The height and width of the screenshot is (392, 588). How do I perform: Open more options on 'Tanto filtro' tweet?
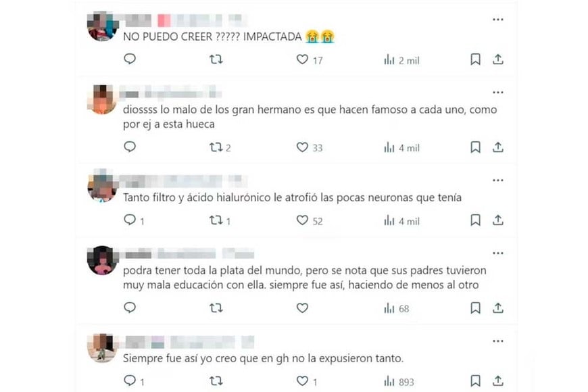coord(497,180)
